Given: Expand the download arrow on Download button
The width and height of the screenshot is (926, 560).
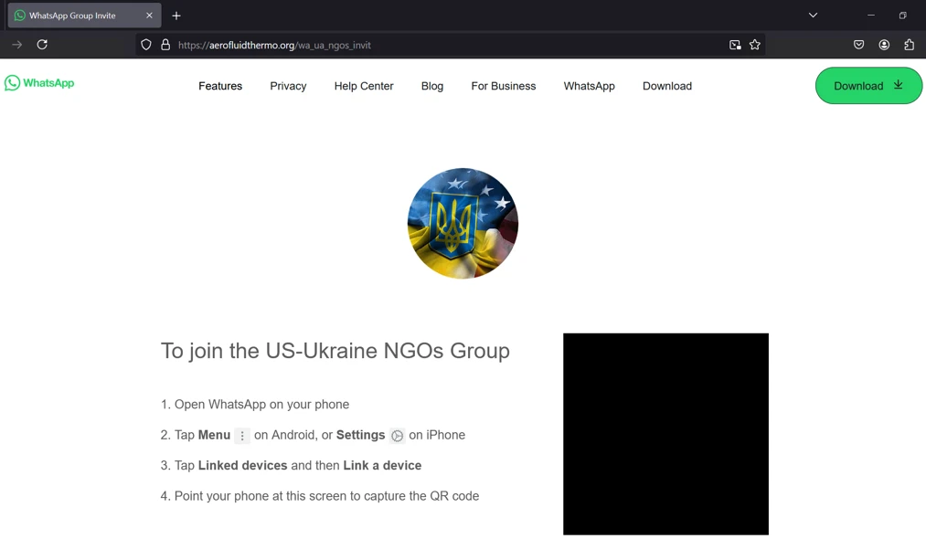Looking at the screenshot, I should (897, 85).
